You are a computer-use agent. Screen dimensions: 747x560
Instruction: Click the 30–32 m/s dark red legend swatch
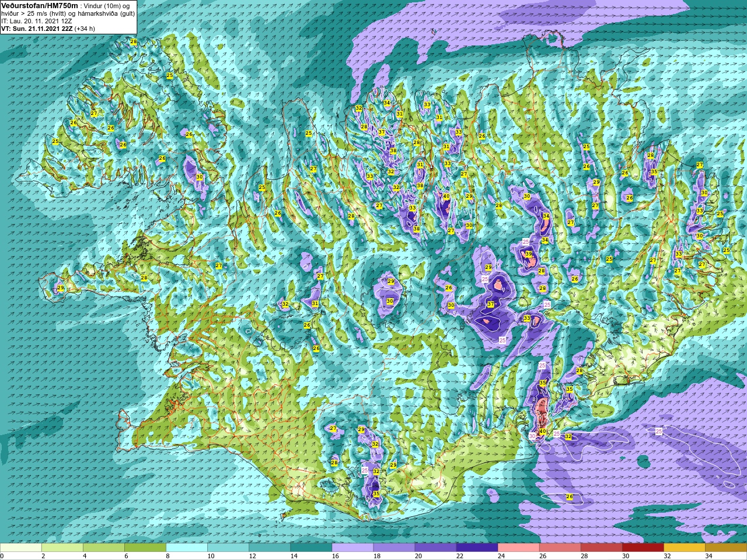[x=643, y=548]
